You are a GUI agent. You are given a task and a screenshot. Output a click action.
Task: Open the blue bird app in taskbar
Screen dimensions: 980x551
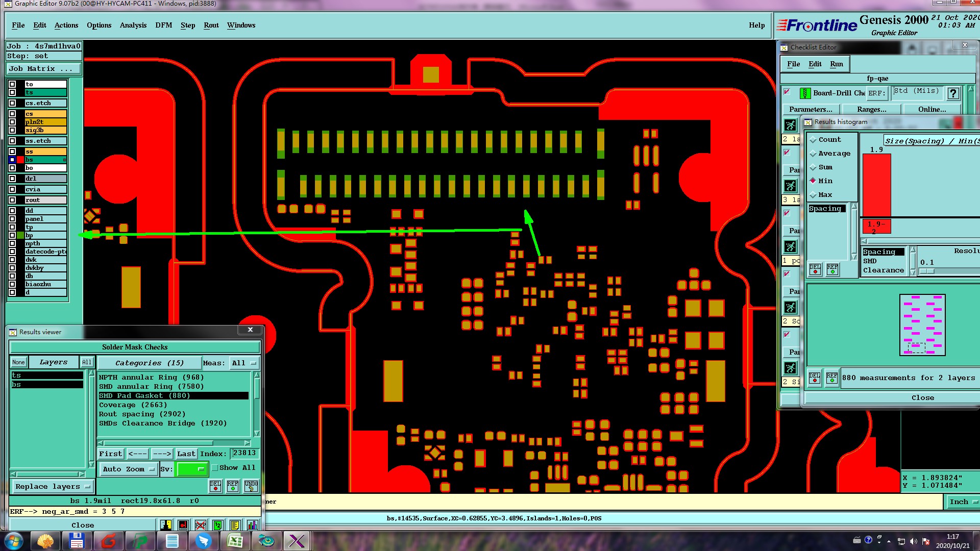click(x=203, y=541)
